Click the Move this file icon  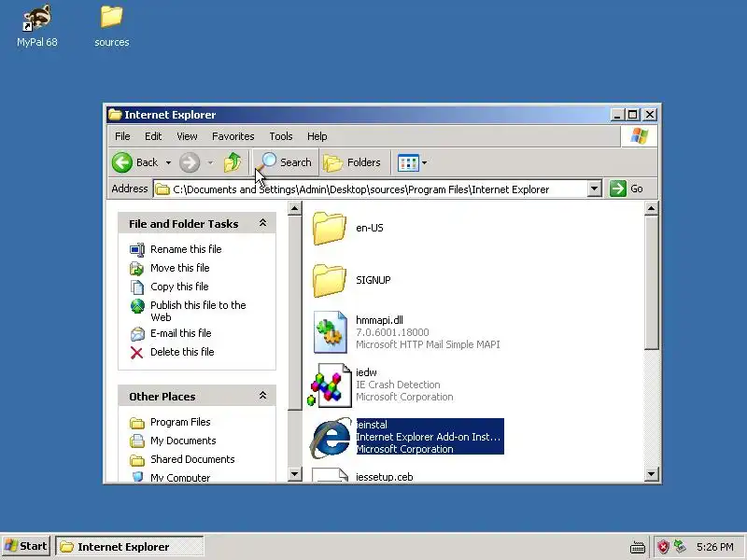[137, 268]
